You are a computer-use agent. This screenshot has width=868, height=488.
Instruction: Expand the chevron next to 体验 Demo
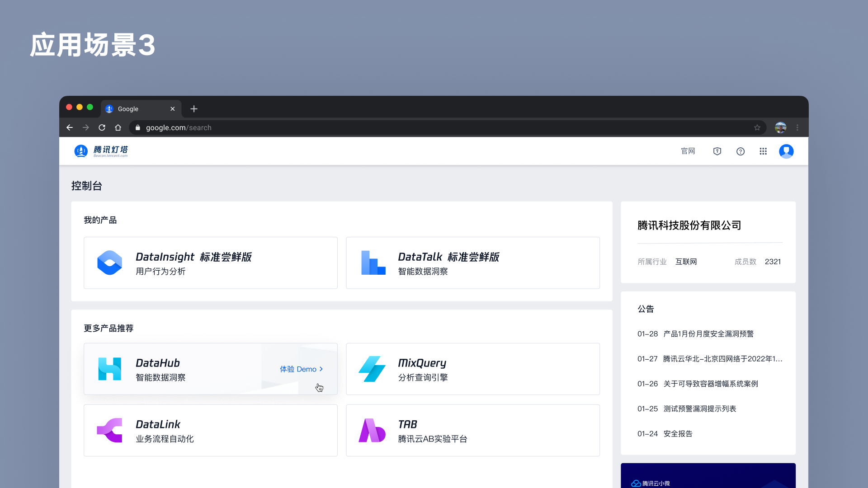coord(321,369)
